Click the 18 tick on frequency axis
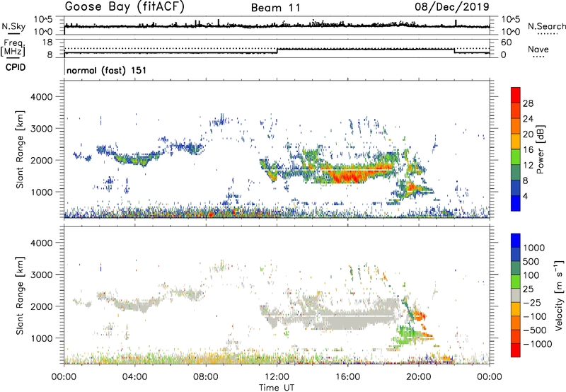Screen dimensions: 566x392 point(47,42)
